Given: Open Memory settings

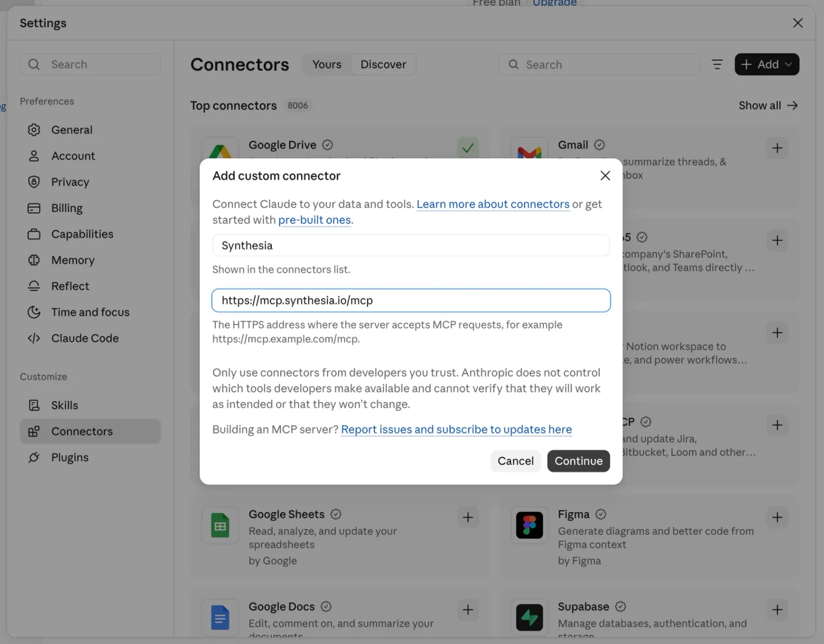Looking at the screenshot, I should coord(90,260).
